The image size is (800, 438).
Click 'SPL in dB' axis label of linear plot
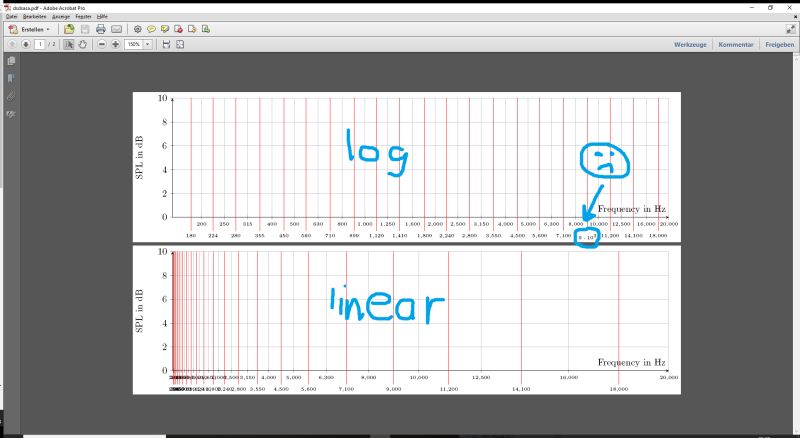tap(139, 311)
